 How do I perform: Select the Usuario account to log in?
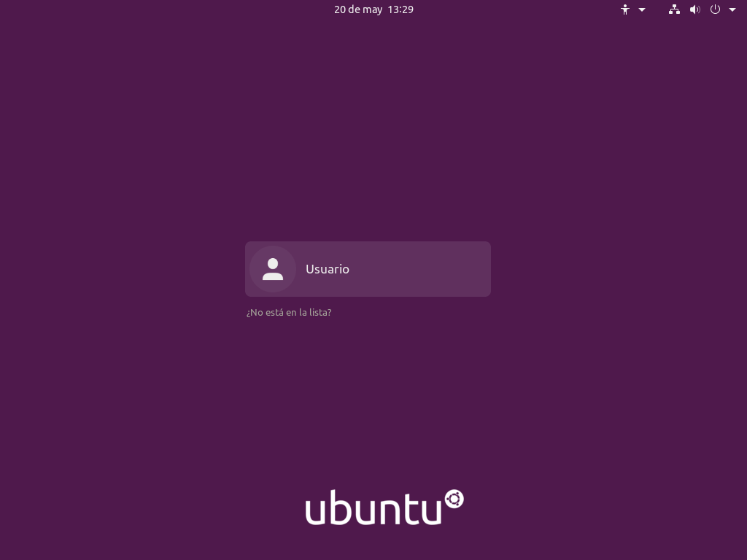(368, 269)
